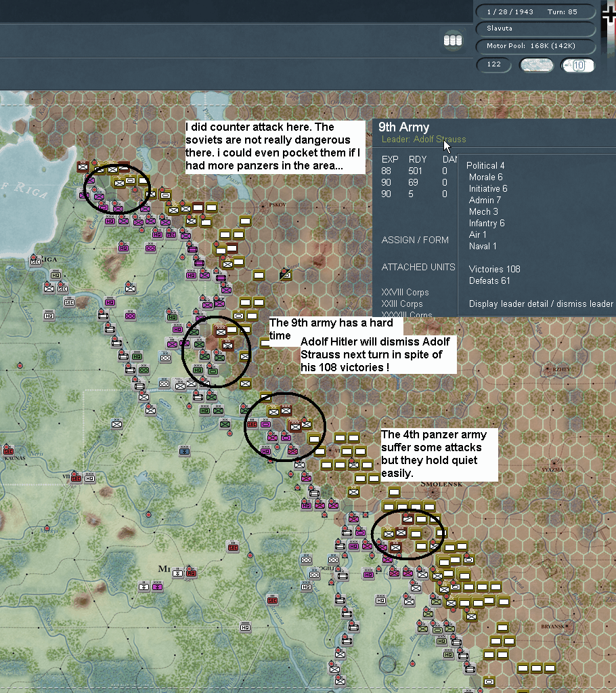Viewport: 616px width, 693px height.
Task: Select the red SEC counter west of the third circle
Action: [x=252, y=424]
